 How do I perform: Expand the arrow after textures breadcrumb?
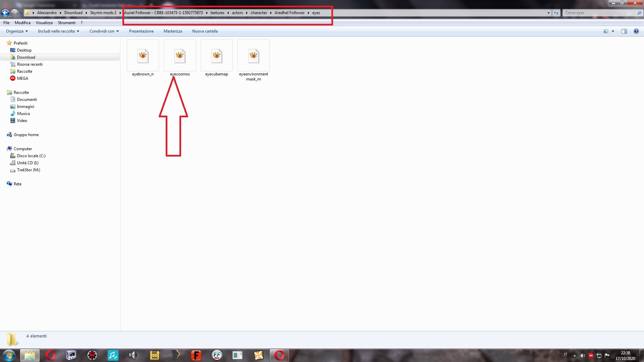point(228,13)
